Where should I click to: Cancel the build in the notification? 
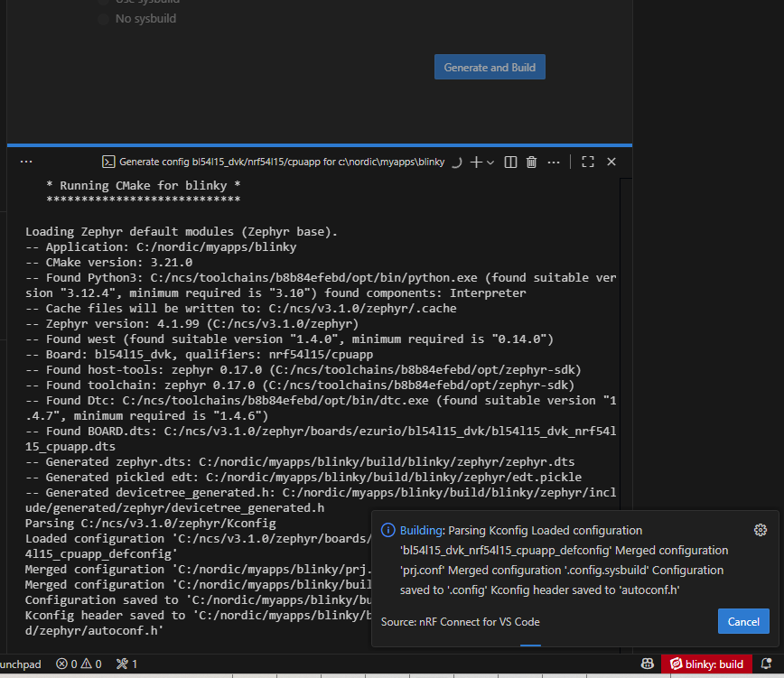tap(743, 621)
